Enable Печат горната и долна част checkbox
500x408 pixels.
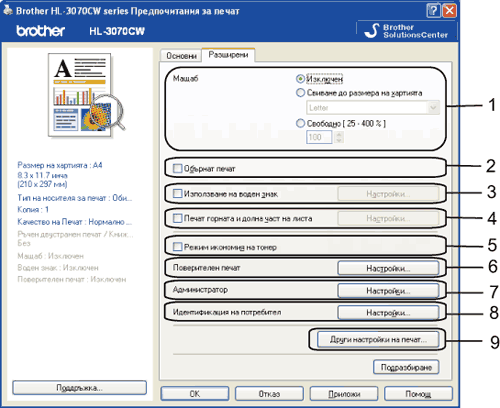177,218
